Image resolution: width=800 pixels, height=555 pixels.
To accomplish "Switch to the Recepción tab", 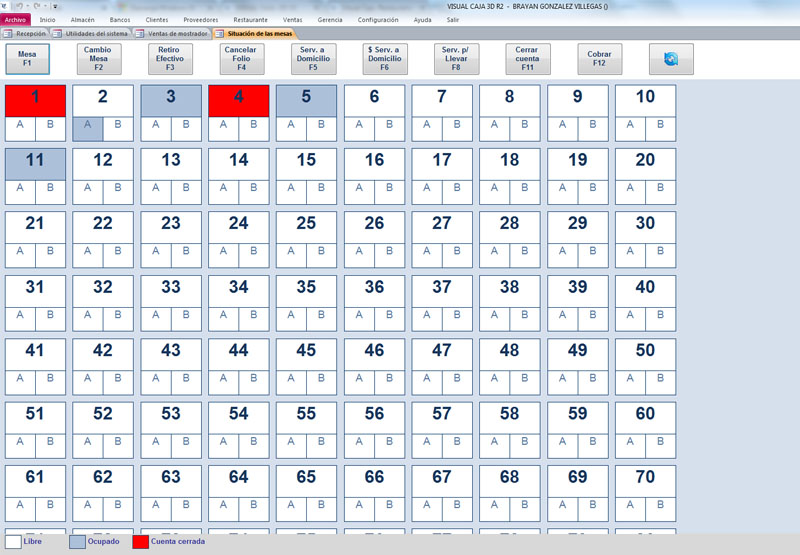I will point(26,33).
